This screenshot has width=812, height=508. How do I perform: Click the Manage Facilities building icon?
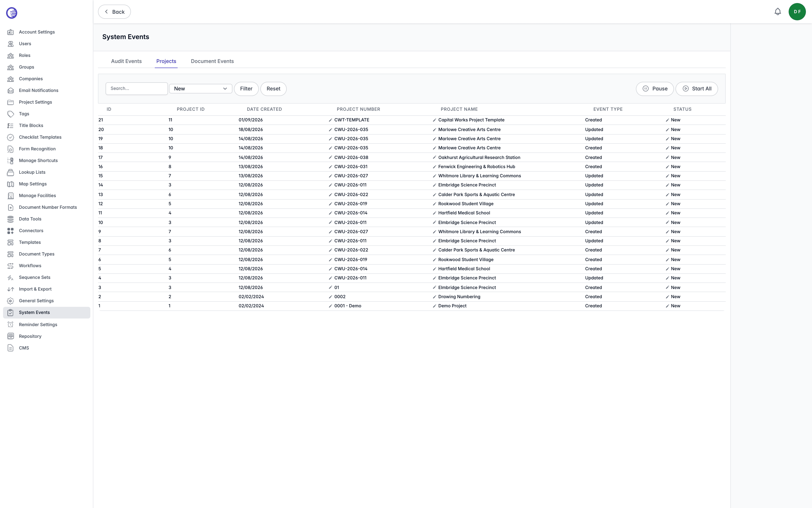point(11,196)
